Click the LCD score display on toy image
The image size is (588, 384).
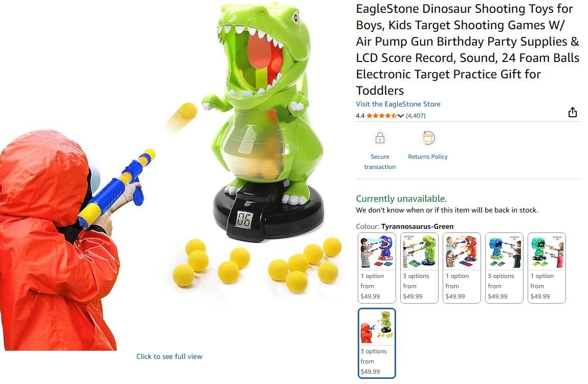click(x=244, y=220)
